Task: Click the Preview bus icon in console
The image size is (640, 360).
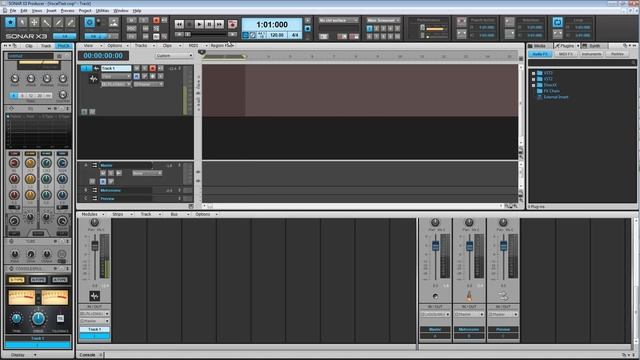Action: click(503, 296)
